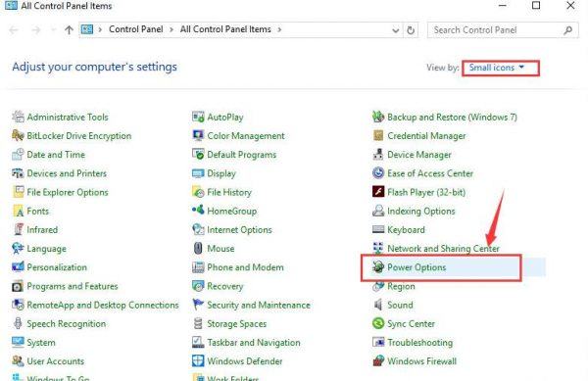Viewport: 588px width, 381px height.
Task: Open Taskbar and Navigation link
Action: pyautogui.click(x=254, y=343)
